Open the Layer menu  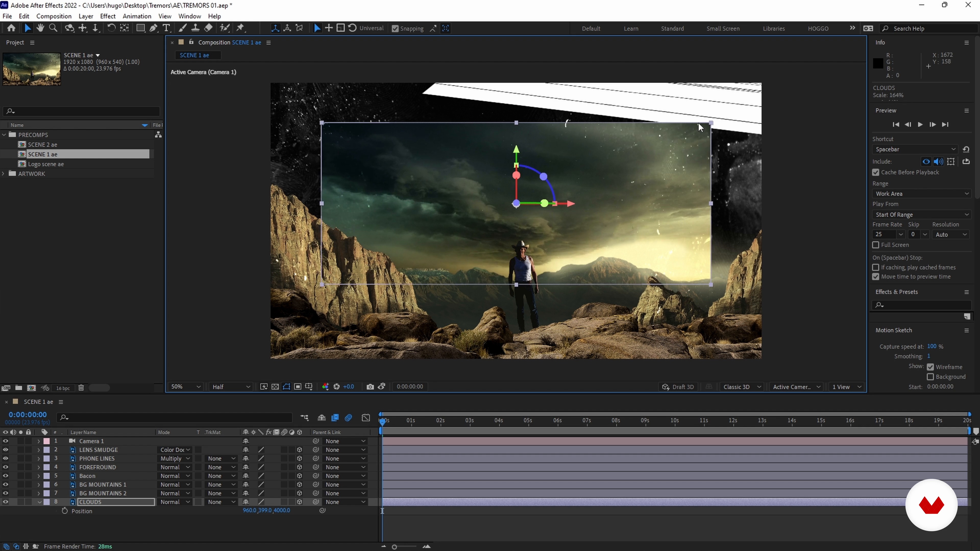[85, 16]
